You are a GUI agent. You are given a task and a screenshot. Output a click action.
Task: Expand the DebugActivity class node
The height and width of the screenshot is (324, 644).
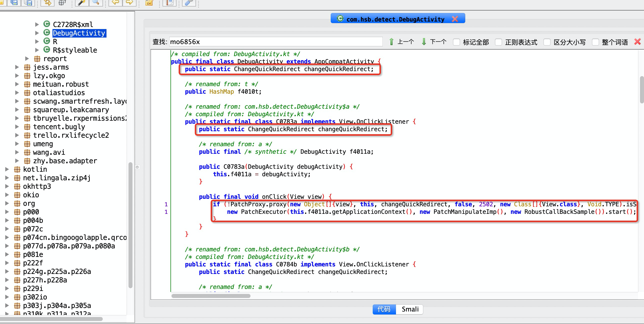click(37, 33)
